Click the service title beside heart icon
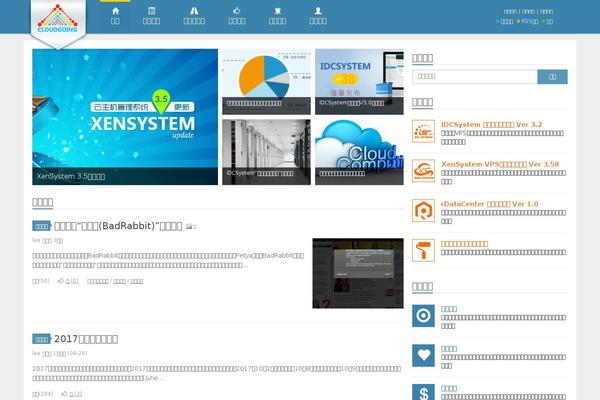This screenshot has height=400, width=600. coord(449,348)
